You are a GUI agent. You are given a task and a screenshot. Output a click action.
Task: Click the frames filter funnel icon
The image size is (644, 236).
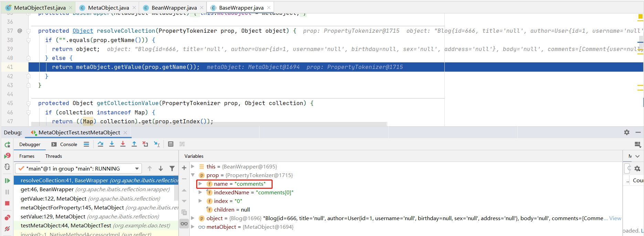[x=172, y=168]
